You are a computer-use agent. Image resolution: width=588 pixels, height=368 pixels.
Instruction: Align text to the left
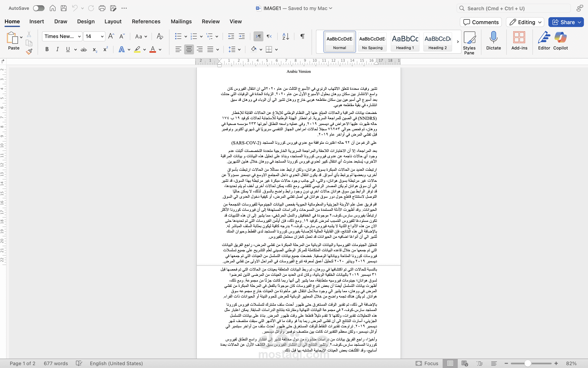click(x=178, y=49)
